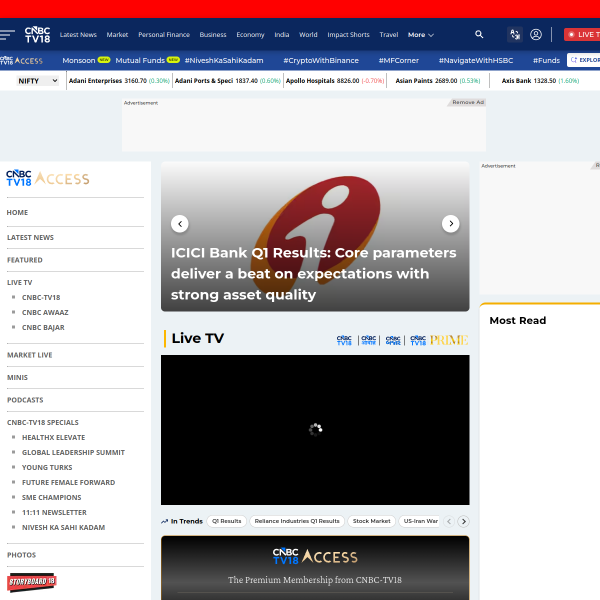The height and width of the screenshot is (600, 600).
Task: Open HEALTHX ELEVATE special
Action: (54, 437)
